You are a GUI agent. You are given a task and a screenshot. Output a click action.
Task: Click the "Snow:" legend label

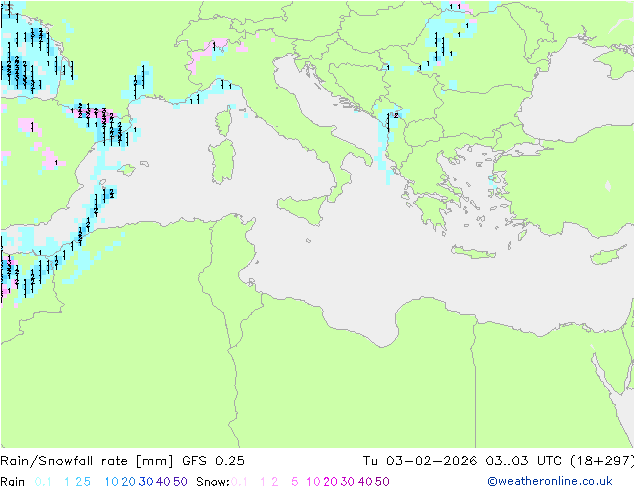(x=213, y=482)
